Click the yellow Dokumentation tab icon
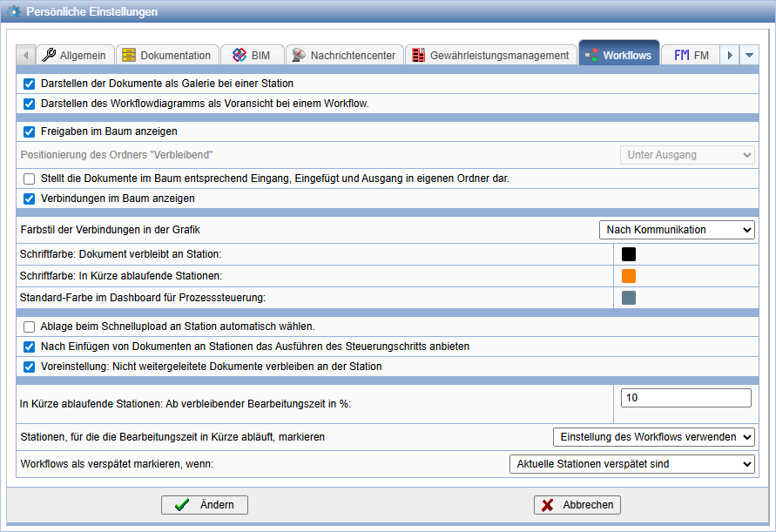Screen dimensions: 776x532 coord(129,55)
